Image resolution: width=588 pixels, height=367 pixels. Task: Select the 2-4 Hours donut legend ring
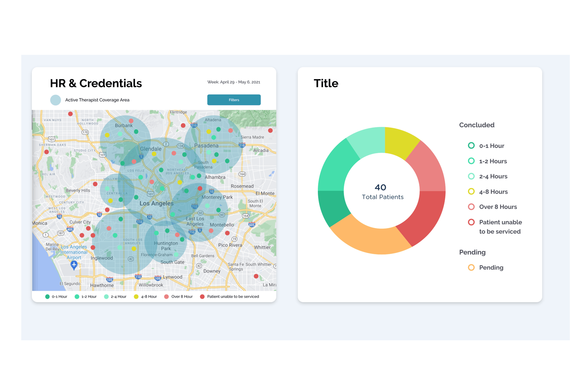(471, 176)
